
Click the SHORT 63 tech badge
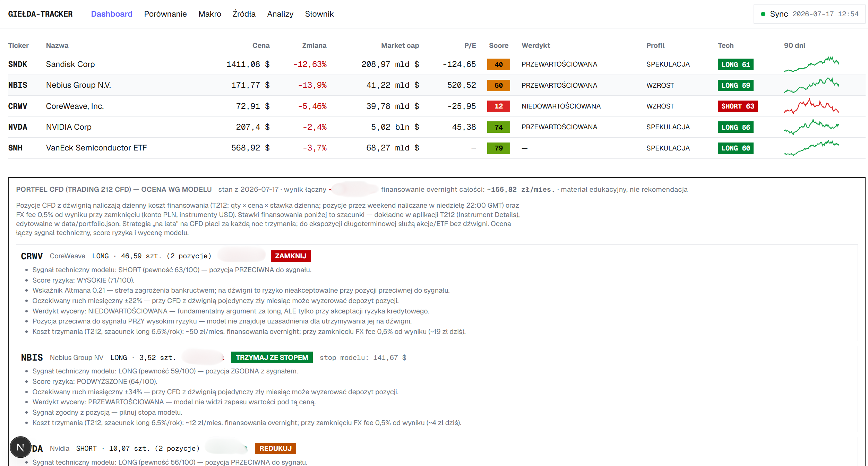738,106
